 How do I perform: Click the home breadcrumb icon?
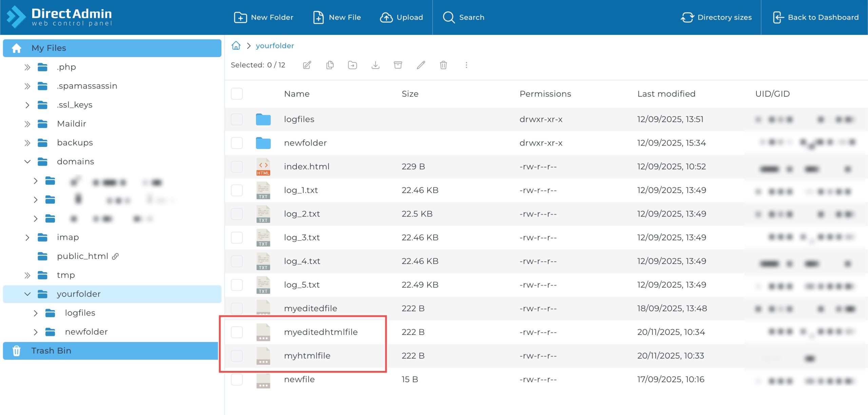pyautogui.click(x=236, y=45)
